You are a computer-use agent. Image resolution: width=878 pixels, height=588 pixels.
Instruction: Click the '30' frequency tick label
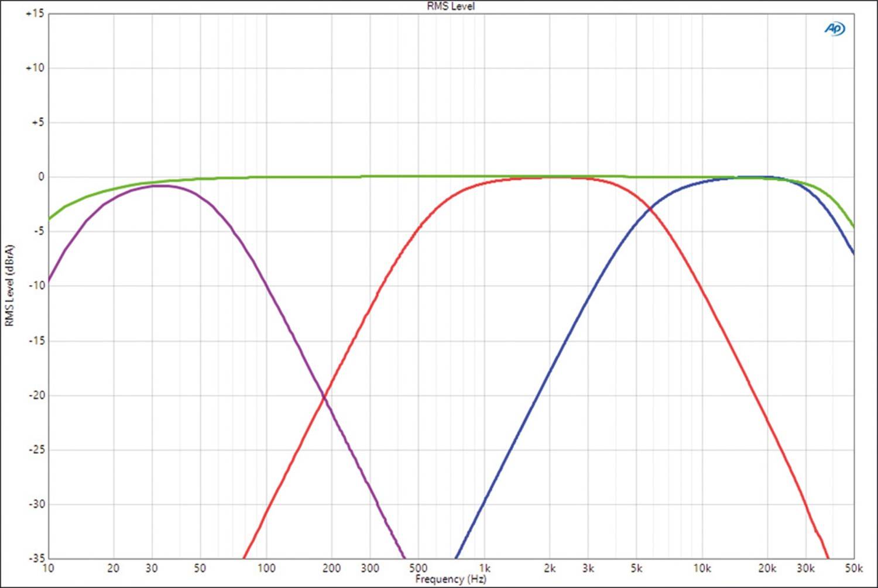pyautogui.click(x=152, y=568)
